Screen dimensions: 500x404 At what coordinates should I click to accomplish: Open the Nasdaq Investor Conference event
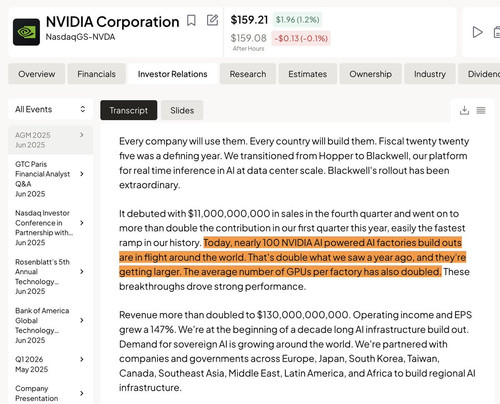click(50, 228)
